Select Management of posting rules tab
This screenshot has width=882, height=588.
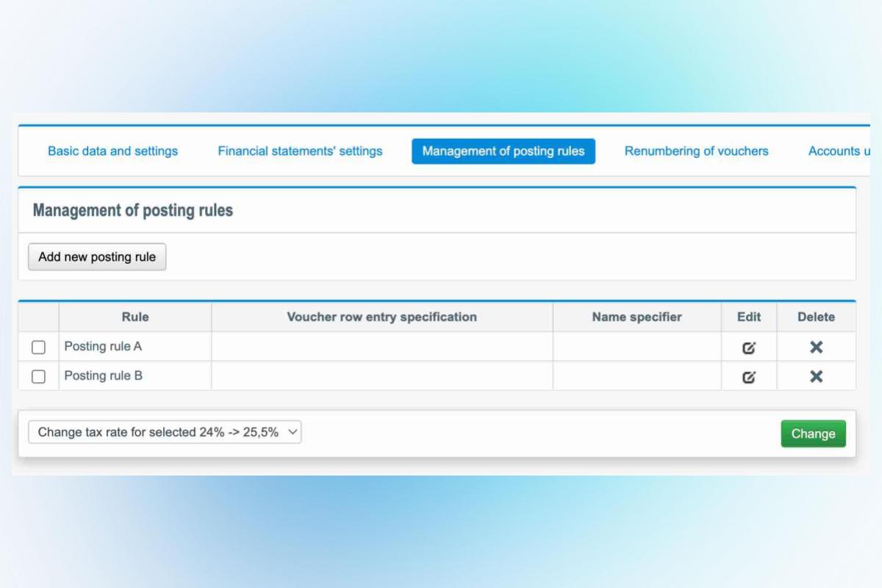point(503,151)
